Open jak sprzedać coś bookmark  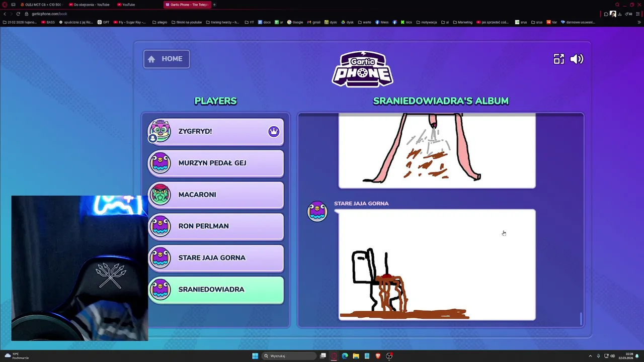click(493, 22)
